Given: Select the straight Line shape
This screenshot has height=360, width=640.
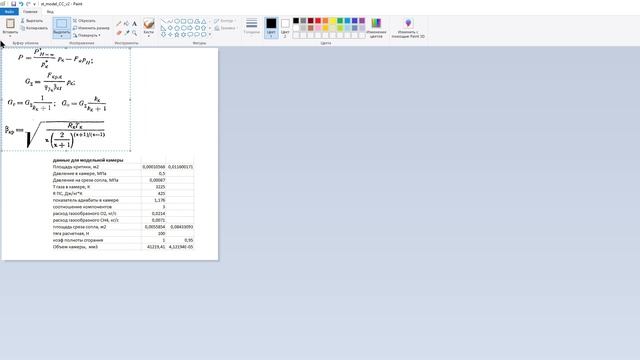Looking at the screenshot, I should coord(163,21).
